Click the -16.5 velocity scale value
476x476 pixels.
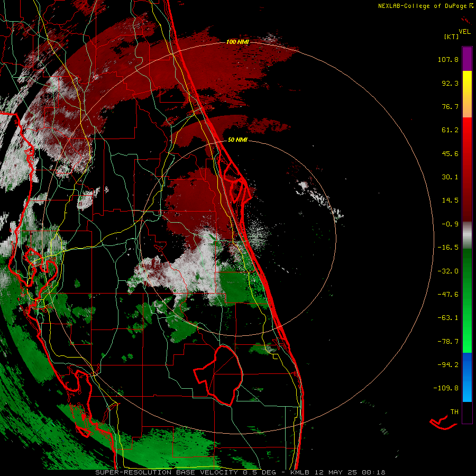click(448, 248)
